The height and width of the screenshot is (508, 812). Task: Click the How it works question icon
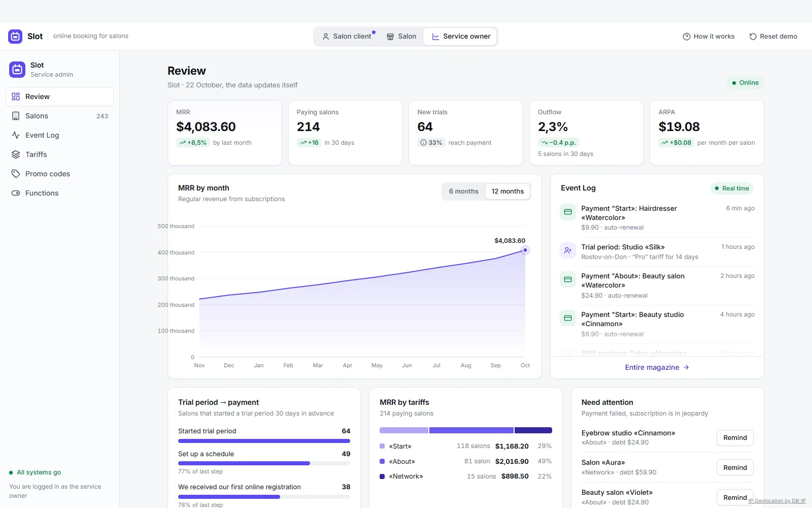point(687,37)
